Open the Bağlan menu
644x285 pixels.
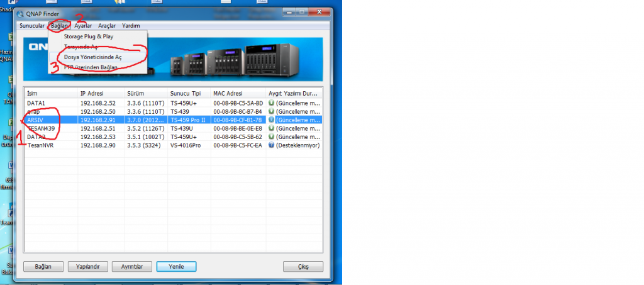pos(59,25)
